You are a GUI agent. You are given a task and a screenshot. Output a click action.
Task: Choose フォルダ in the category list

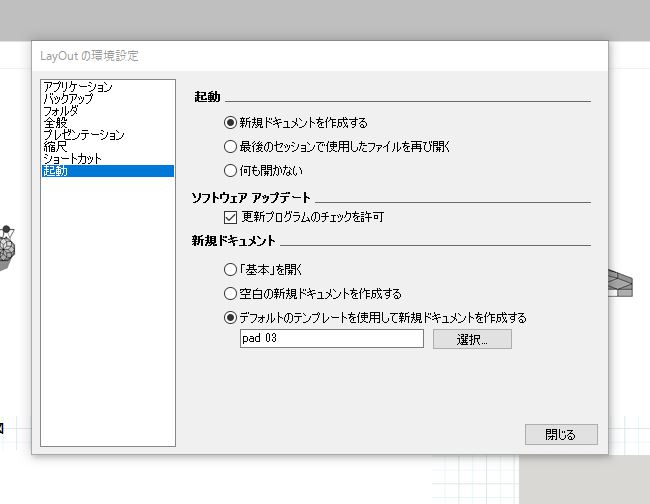[108, 111]
